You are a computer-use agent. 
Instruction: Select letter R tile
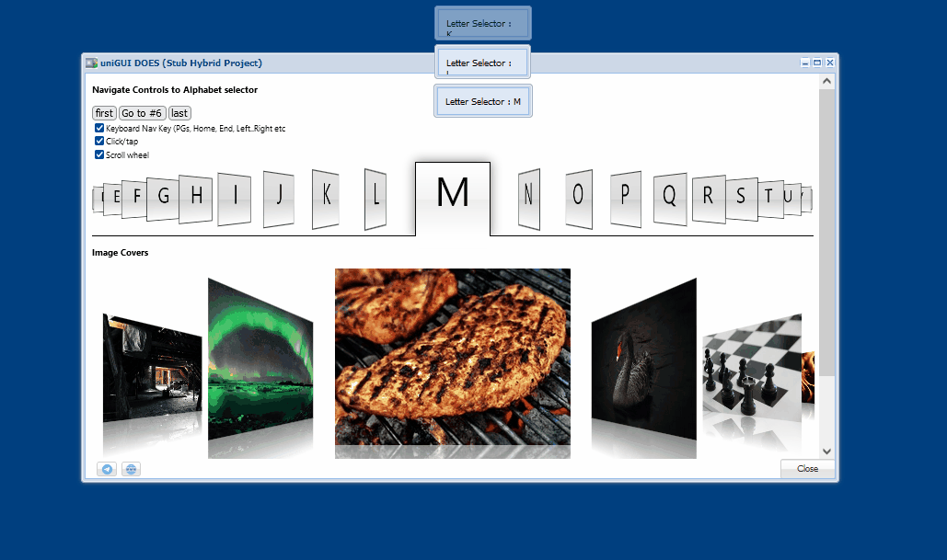pos(709,198)
